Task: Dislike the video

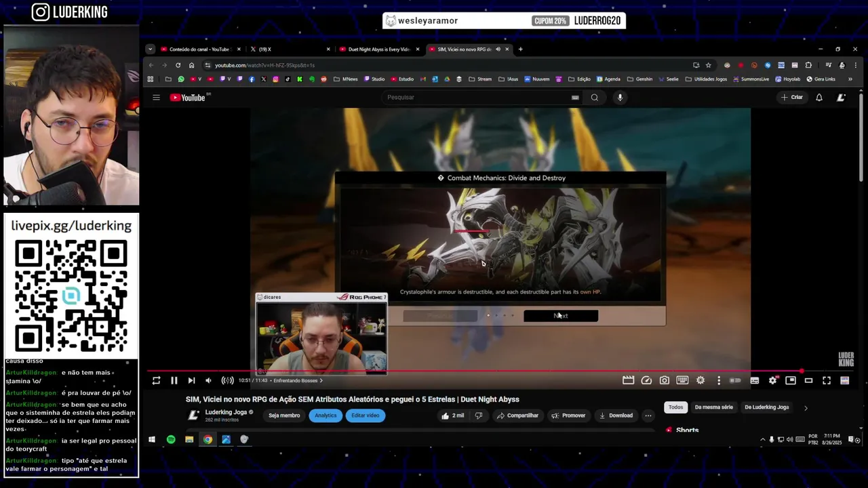Action: [478, 415]
